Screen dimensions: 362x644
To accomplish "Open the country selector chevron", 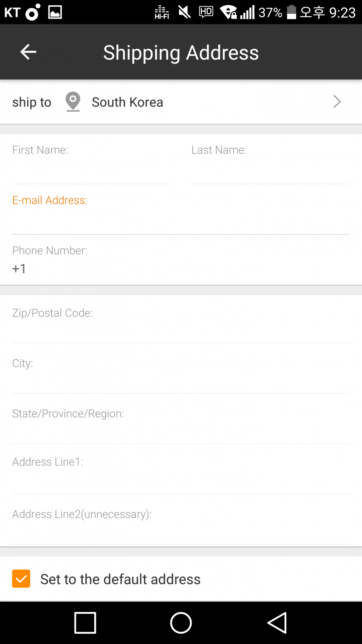I will point(337,102).
